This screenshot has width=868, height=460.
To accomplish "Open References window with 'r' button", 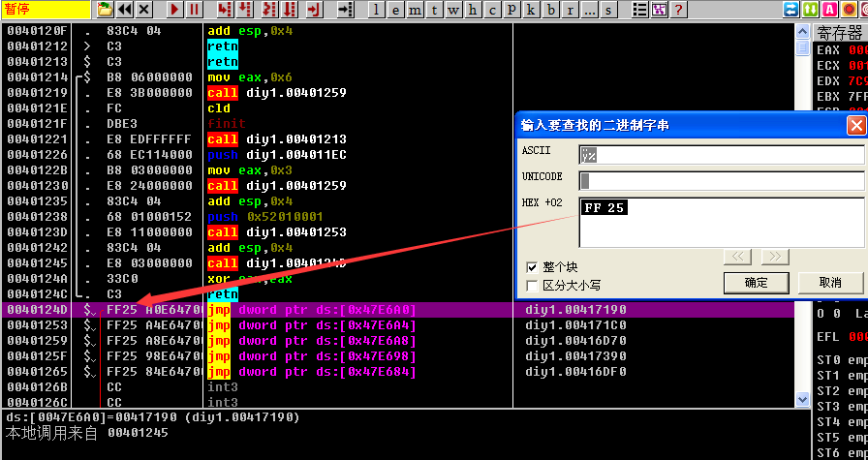I will pos(570,10).
